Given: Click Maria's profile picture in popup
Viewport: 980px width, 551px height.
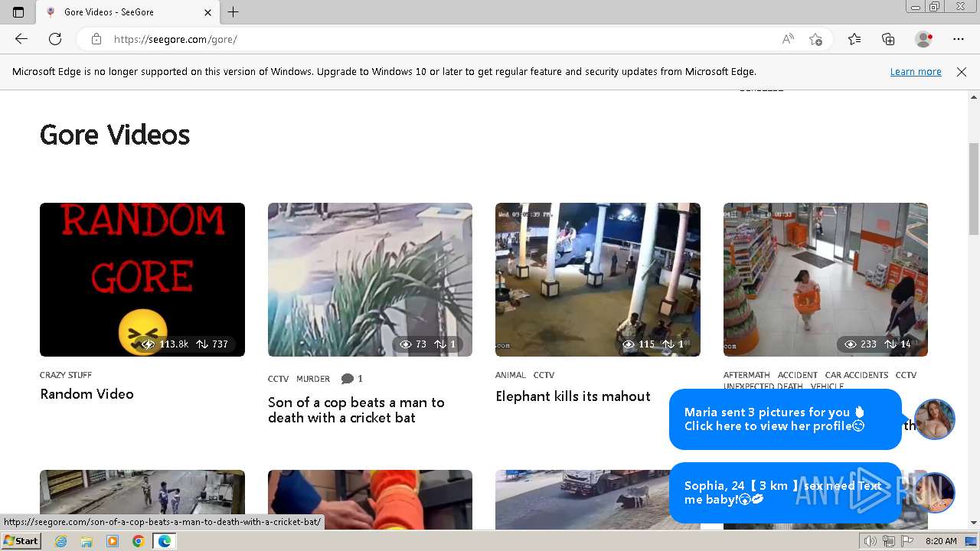Looking at the screenshot, I should [935, 419].
